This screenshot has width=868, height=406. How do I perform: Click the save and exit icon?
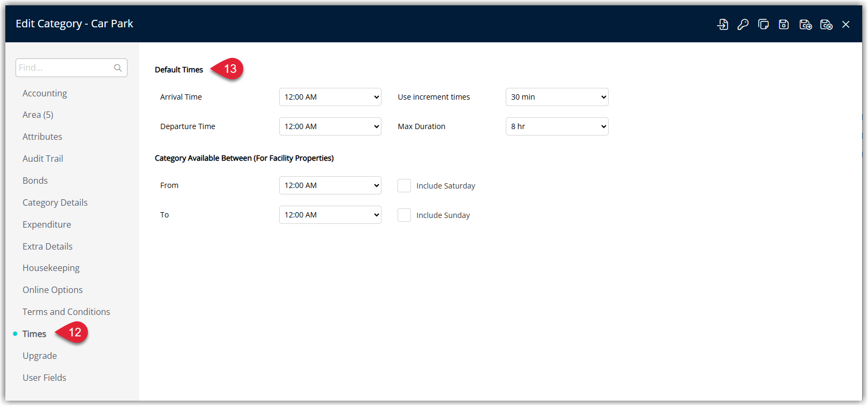point(826,24)
